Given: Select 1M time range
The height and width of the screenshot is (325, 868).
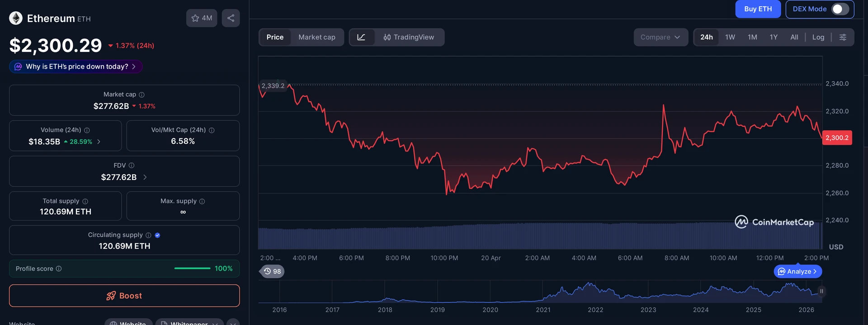Looking at the screenshot, I should click(752, 37).
